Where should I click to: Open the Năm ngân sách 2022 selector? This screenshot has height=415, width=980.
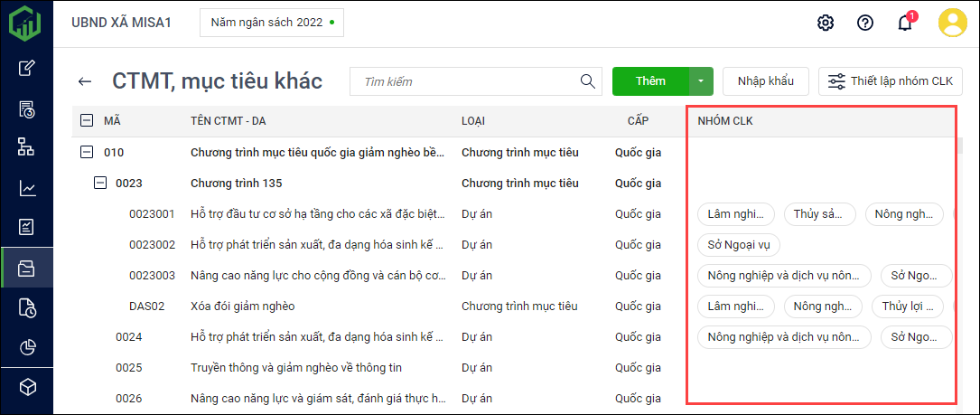[271, 23]
